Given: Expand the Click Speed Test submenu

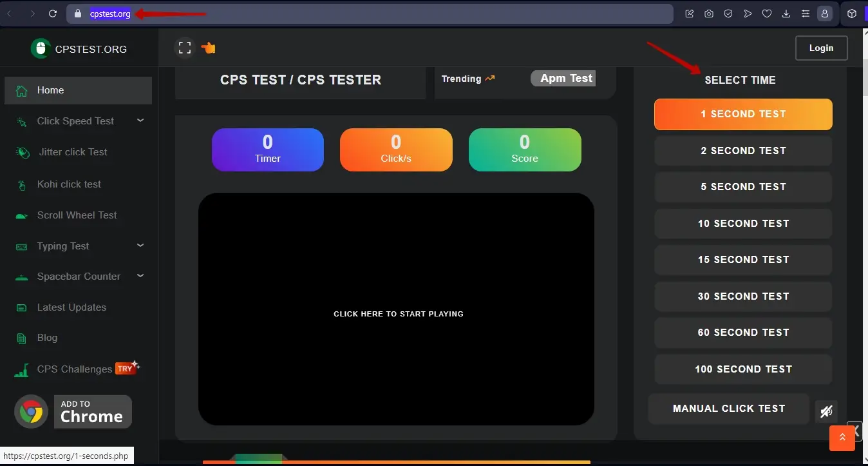Looking at the screenshot, I should point(140,121).
